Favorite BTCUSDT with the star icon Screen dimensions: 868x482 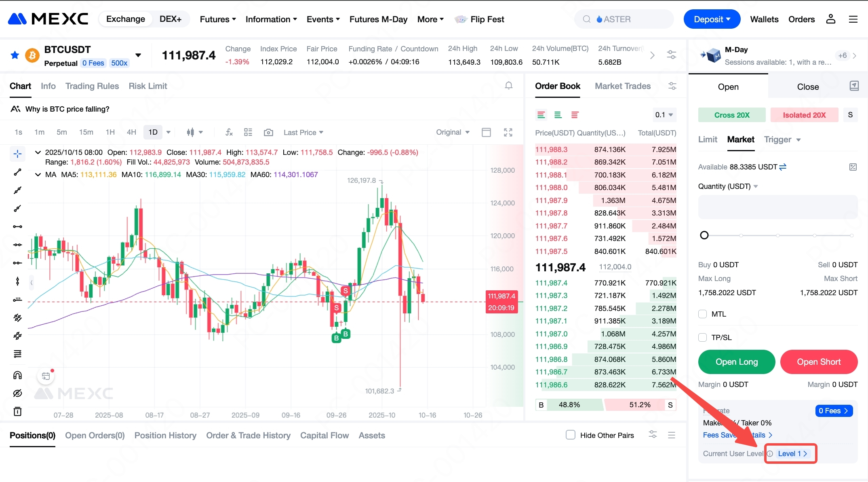(x=15, y=55)
